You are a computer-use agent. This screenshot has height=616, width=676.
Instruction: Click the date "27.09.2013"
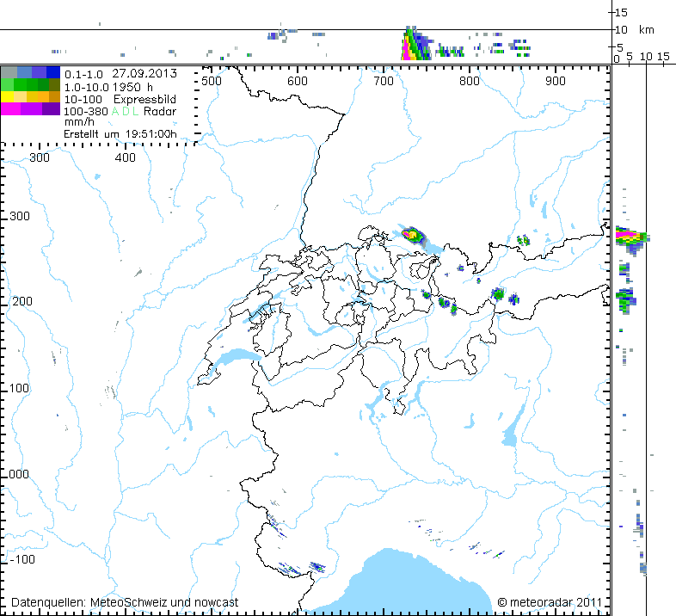pos(144,73)
